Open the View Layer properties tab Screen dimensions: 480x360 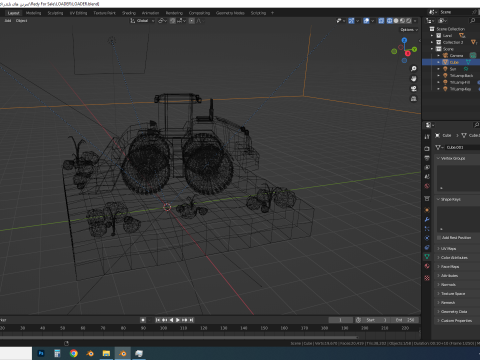tap(427, 167)
